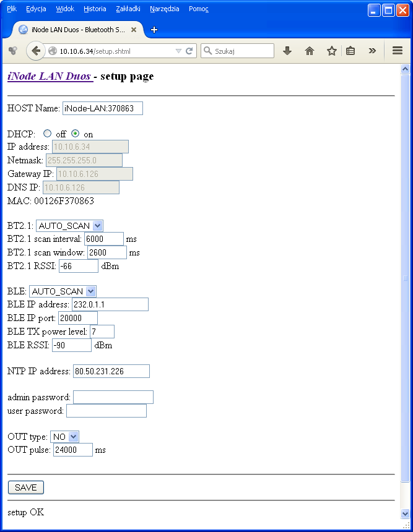
Task: Open the OUT type dropdown
Action: (64, 437)
